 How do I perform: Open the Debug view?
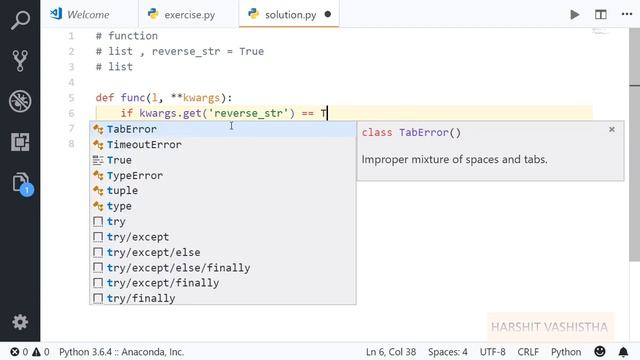pyautogui.click(x=20, y=101)
